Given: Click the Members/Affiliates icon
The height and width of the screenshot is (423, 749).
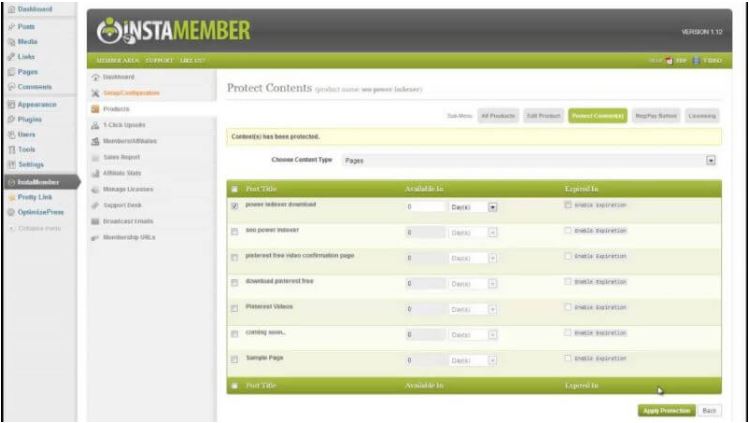Looking at the screenshot, I should point(96,141).
